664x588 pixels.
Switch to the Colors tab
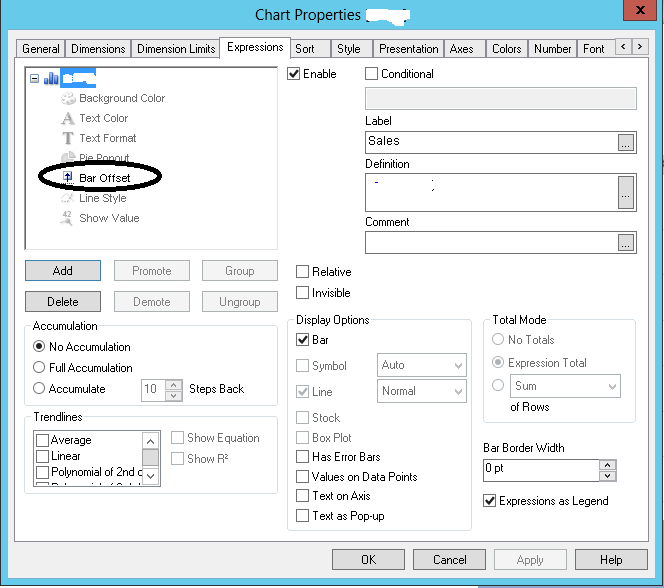pos(506,49)
